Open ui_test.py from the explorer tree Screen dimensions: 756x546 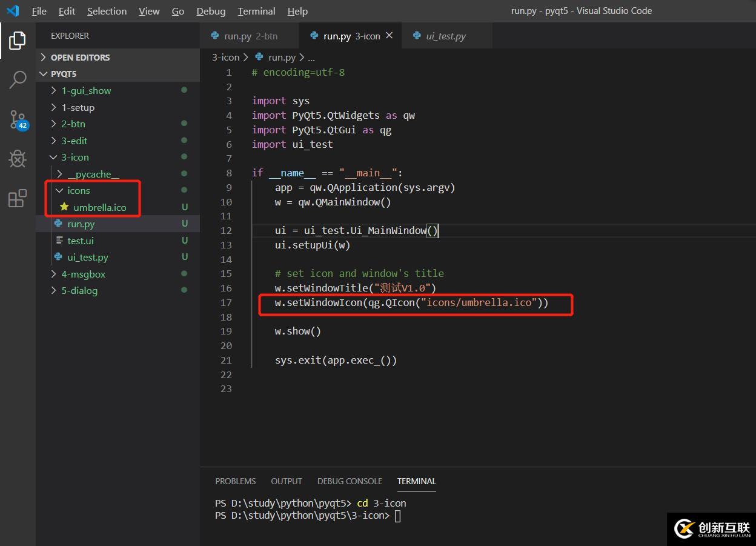(118, 257)
